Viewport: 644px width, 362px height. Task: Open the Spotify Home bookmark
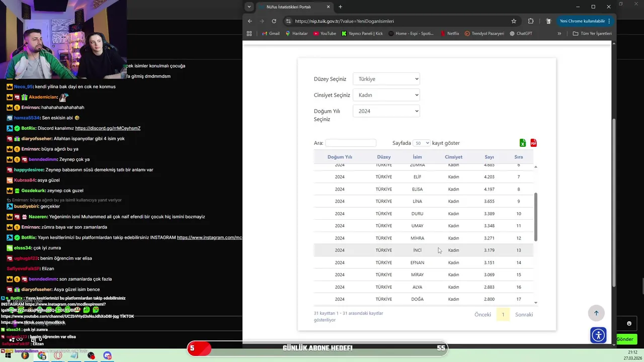point(411,34)
